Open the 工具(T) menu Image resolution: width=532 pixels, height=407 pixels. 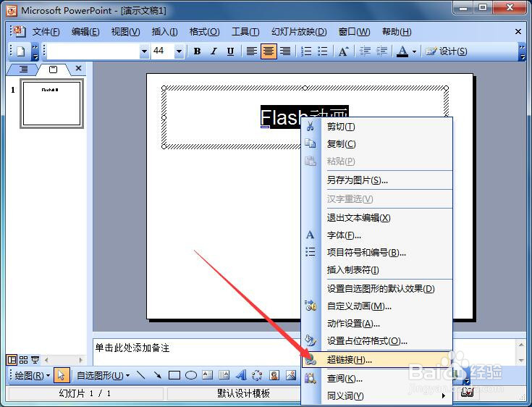[x=245, y=32]
